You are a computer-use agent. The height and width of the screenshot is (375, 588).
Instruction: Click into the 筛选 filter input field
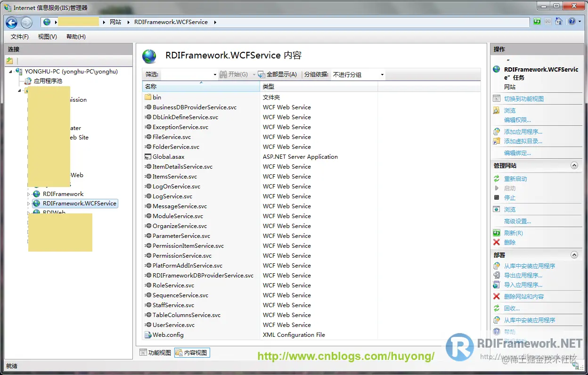[x=186, y=74]
